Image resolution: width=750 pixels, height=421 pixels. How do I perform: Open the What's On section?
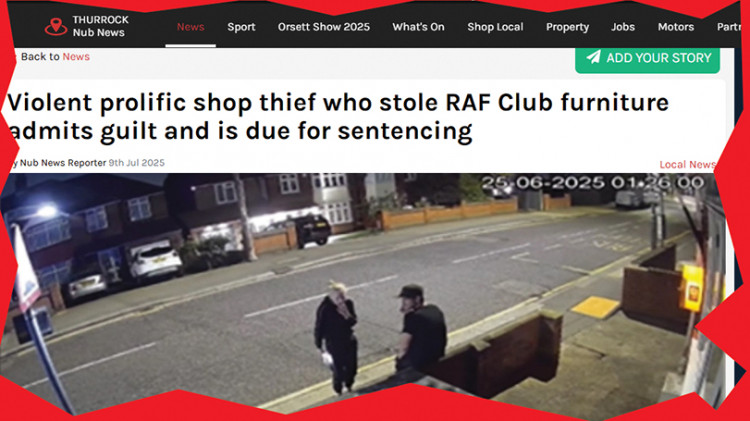(419, 27)
